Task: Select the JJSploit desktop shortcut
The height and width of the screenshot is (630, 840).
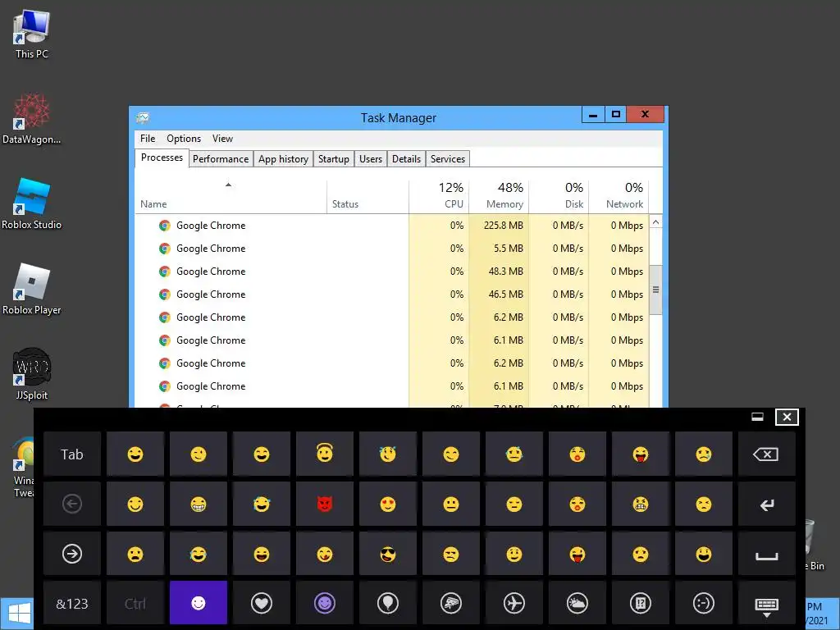Action: tap(32, 374)
